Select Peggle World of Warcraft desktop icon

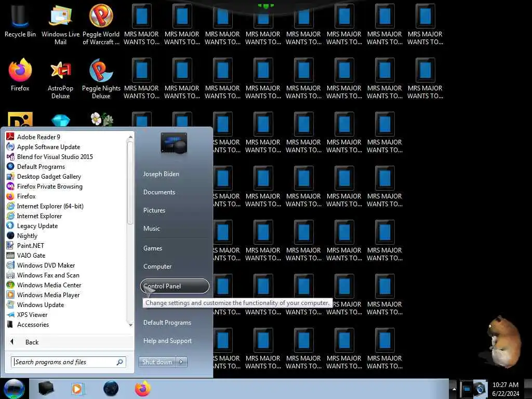pyautogui.click(x=101, y=24)
